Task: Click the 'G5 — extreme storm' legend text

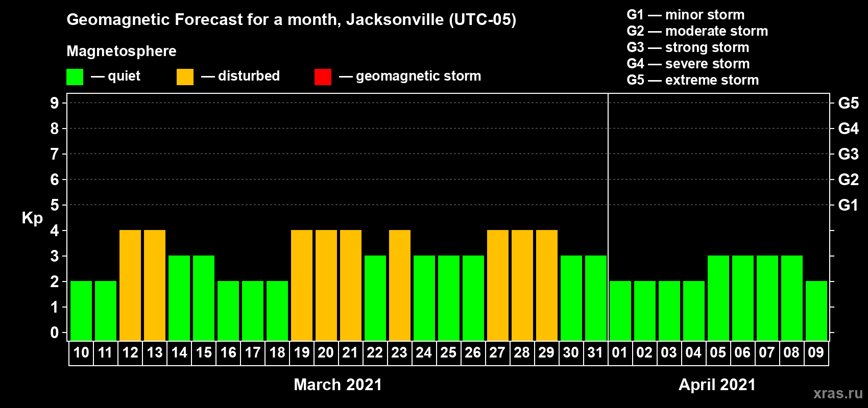Action: point(693,80)
